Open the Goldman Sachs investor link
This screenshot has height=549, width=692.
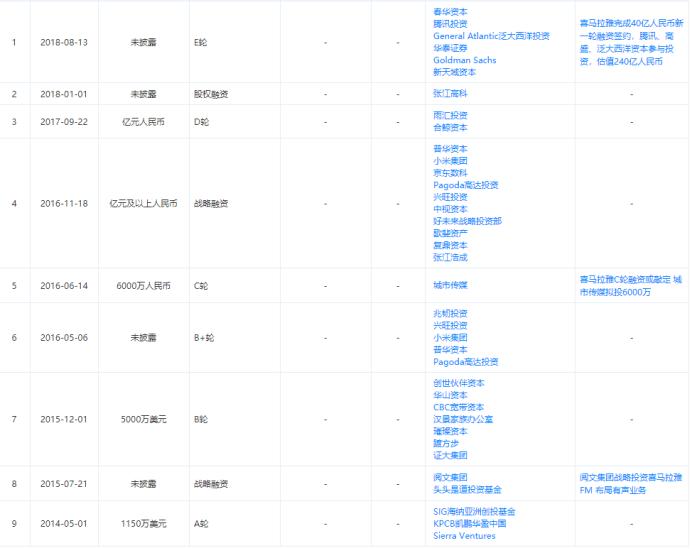pos(465,60)
